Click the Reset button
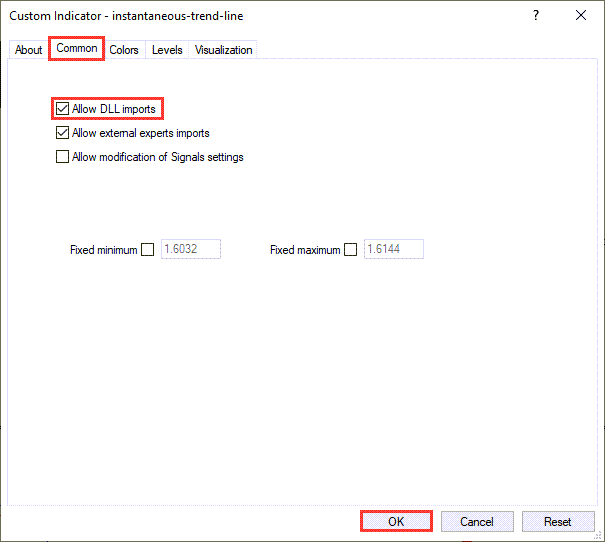 [558, 522]
